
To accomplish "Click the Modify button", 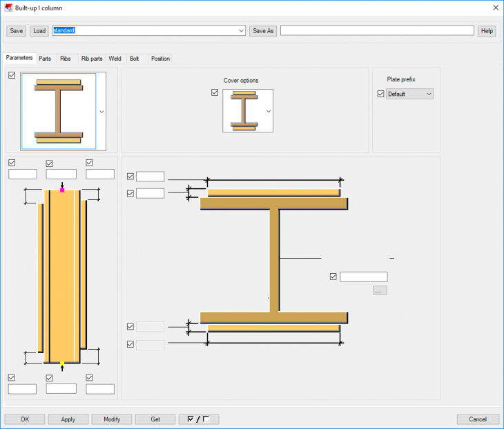I will click(112, 419).
